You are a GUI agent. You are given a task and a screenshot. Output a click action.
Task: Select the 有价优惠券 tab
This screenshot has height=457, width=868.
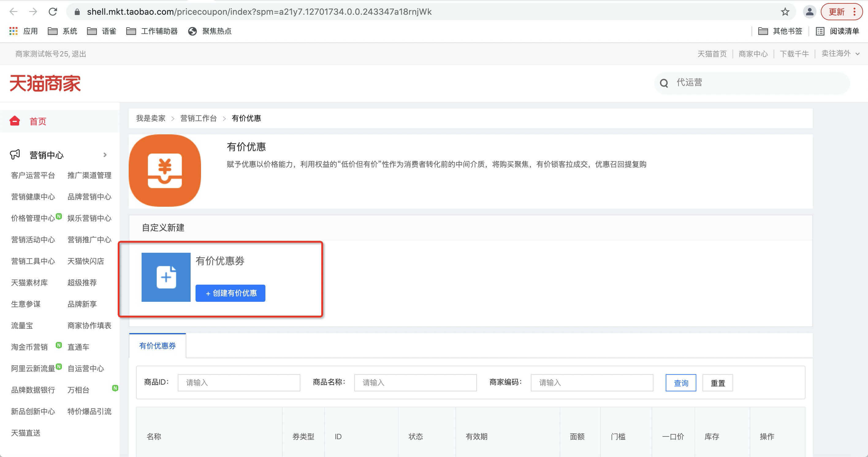[x=157, y=346]
